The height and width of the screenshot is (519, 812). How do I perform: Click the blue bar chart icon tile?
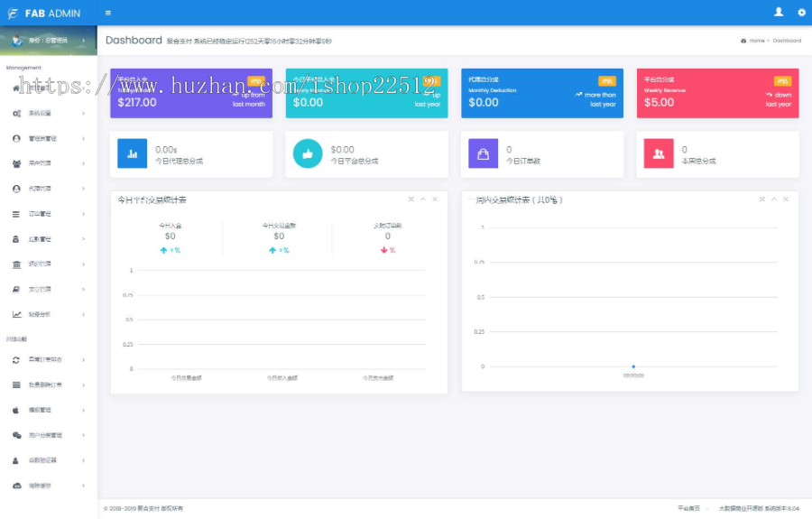point(132,153)
